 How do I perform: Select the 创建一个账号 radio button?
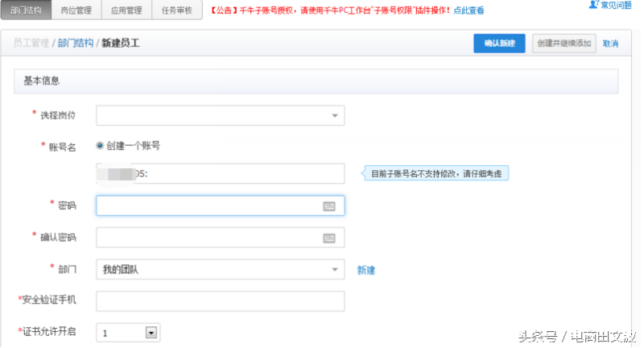pos(100,146)
